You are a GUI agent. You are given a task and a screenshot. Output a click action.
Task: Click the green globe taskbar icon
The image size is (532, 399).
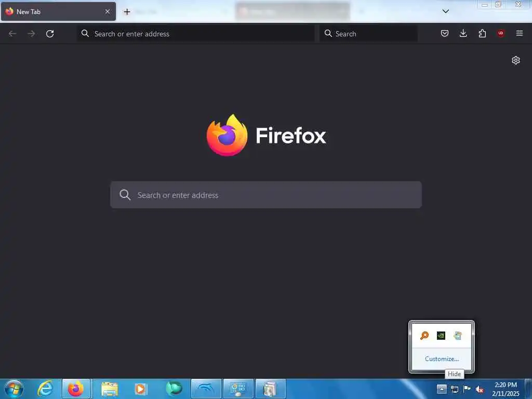click(x=174, y=389)
